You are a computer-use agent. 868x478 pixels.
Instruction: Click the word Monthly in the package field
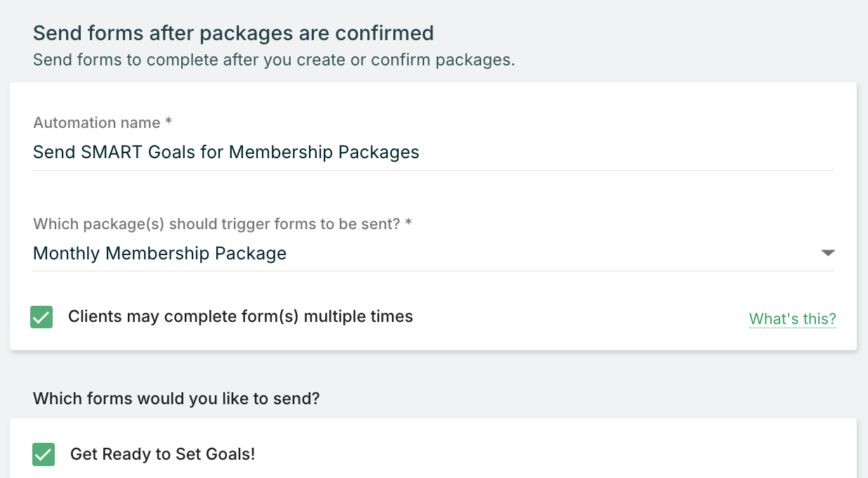click(66, 254)
